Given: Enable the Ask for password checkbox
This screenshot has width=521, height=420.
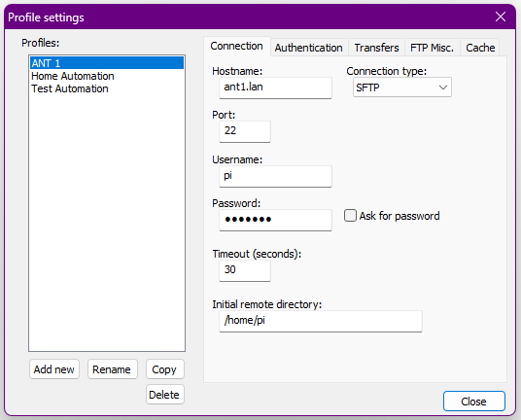Looking at the screenshot, I should click(x=350, y=215).
